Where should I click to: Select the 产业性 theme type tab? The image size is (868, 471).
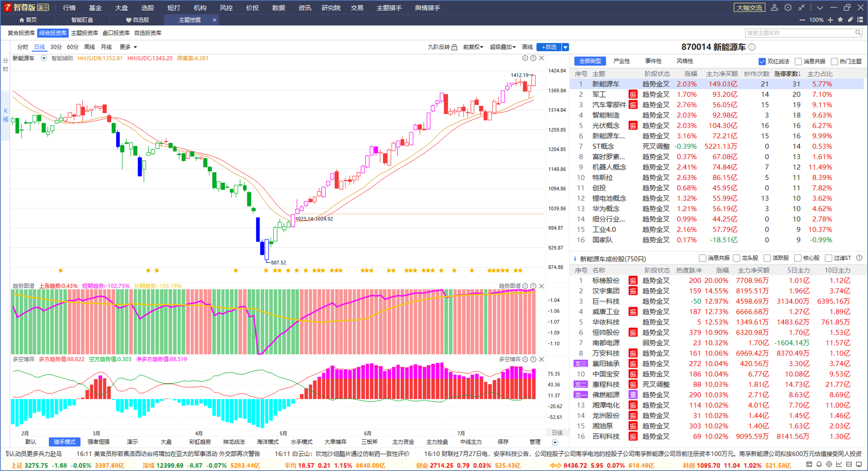pos(622,61)
